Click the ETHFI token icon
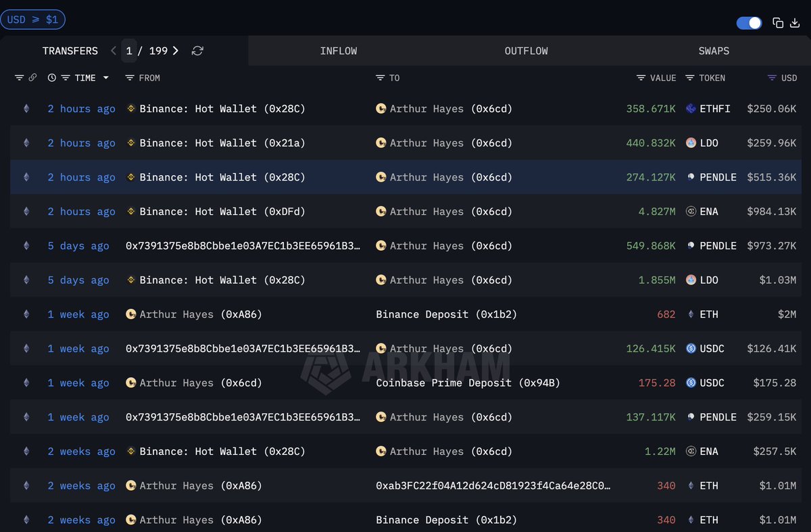811x532 pixels. 691,108
